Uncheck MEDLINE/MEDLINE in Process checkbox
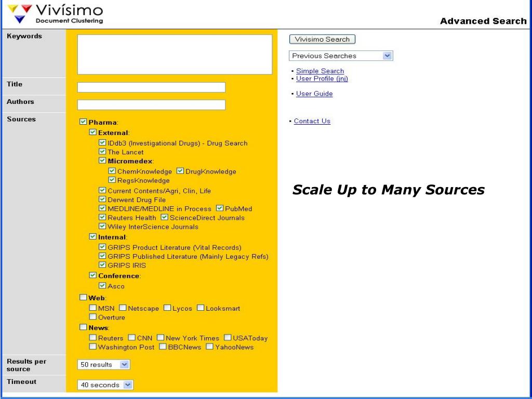Image resolution: width=532 pixels, height=399 pixels. coord(102,208)
